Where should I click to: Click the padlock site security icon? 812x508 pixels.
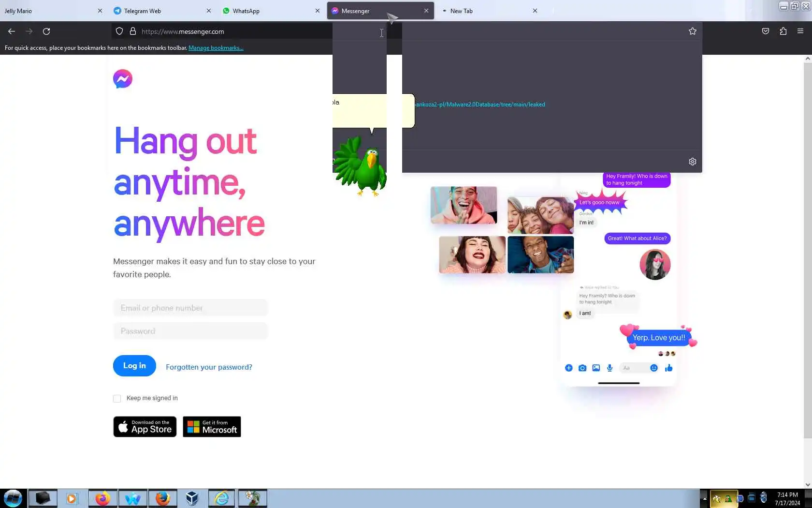click(133, 31)
